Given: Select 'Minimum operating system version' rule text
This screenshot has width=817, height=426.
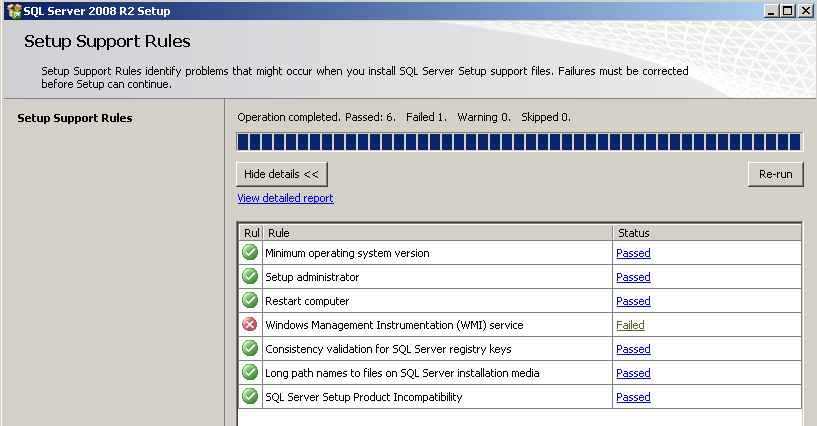Looking at the screenshot, I should click(347, 253).
